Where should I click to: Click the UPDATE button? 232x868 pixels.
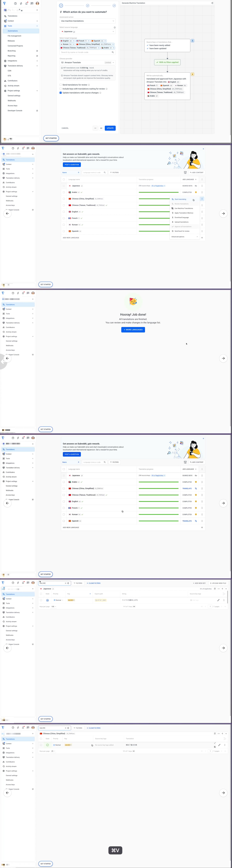pos(110,128)
